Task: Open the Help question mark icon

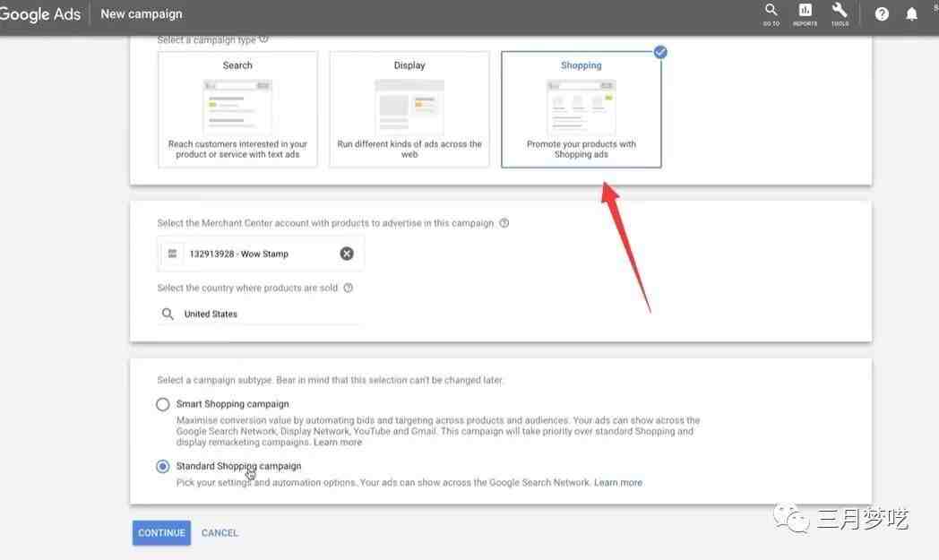Action: [x=882, y=13]
